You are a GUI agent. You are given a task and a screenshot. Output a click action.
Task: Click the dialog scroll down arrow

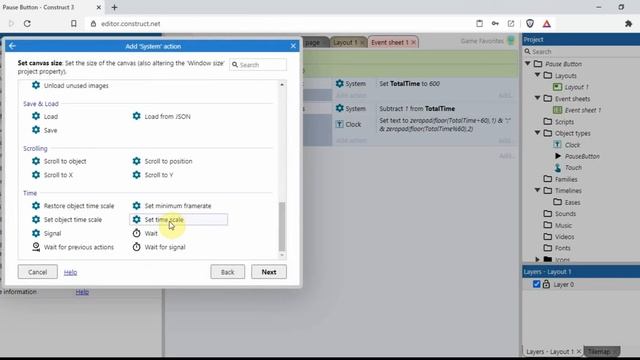pyautogui.click(x=282, y=255)
